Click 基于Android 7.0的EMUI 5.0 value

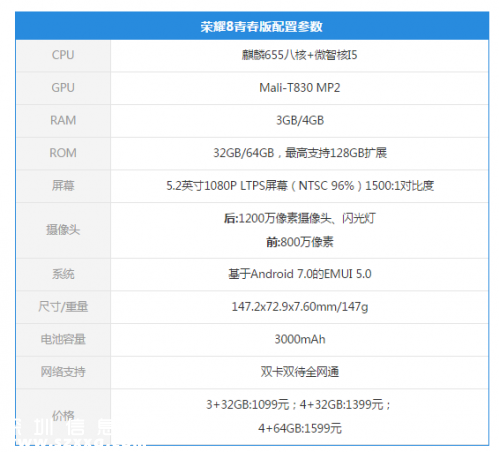click(300, 274)
